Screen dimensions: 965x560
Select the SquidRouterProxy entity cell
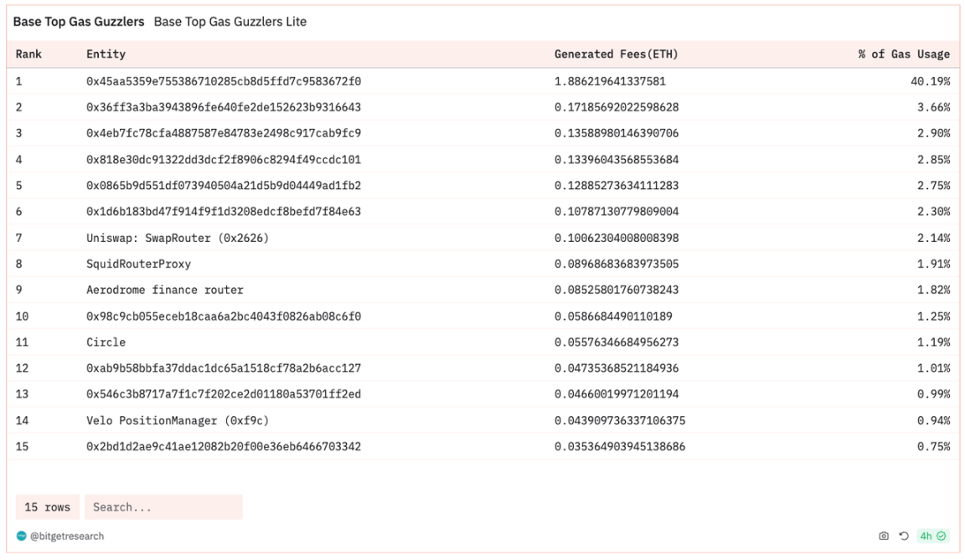(x=138, y=264)
